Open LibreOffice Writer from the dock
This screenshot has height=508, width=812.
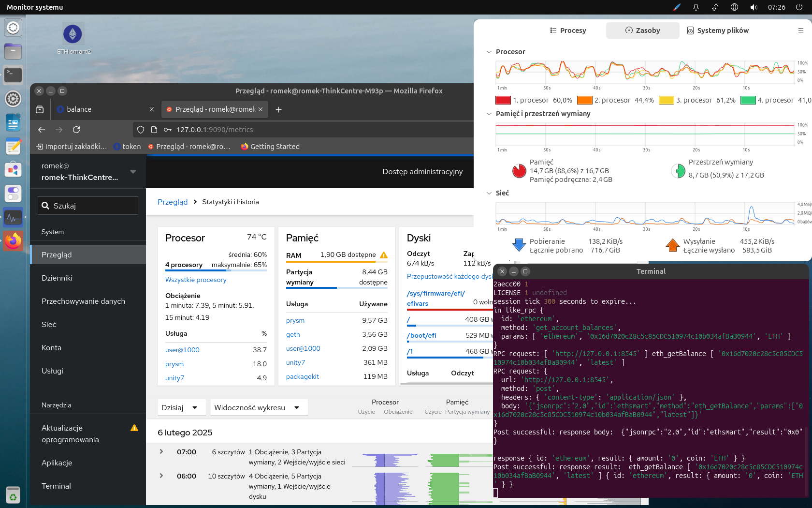[x=13, y=122]
